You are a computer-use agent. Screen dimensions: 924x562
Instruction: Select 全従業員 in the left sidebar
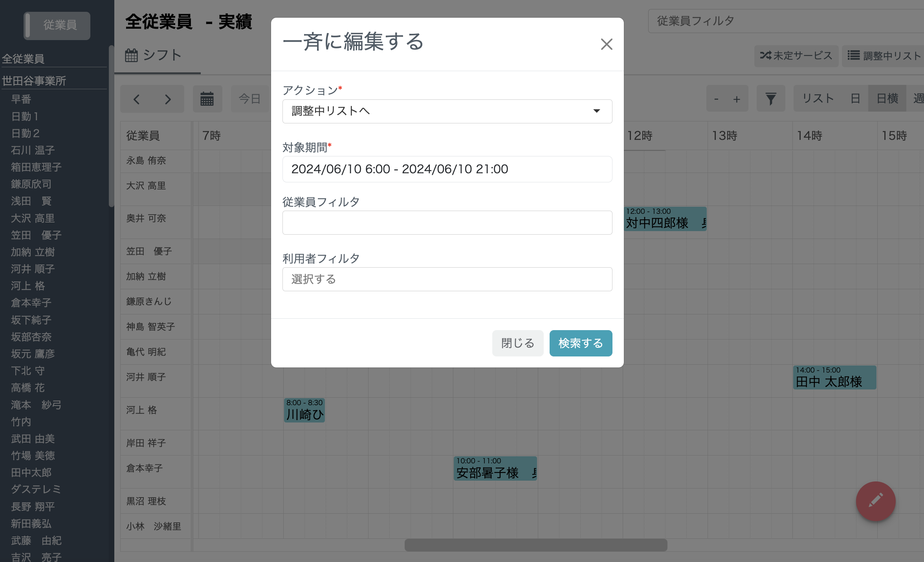pos(22,58)
